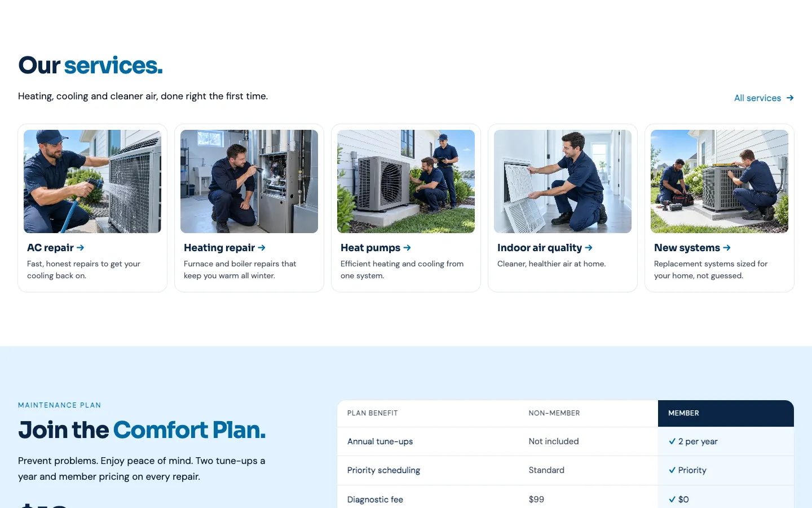Image resolution: width=812 pixels, height=508 pixels.
Task: Click the checkmark icon beside Priority
Action: tap(672, 470)
